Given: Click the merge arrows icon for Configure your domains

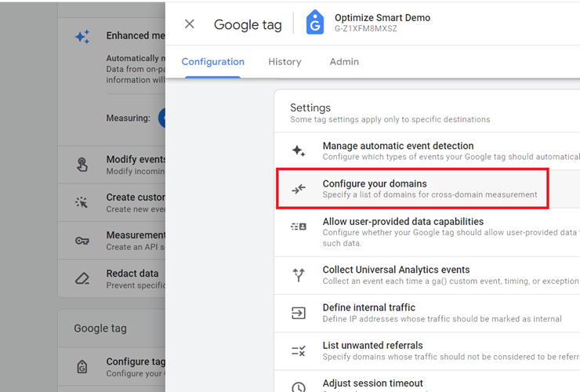Looking at the screenshot, I should coord(299,189).
